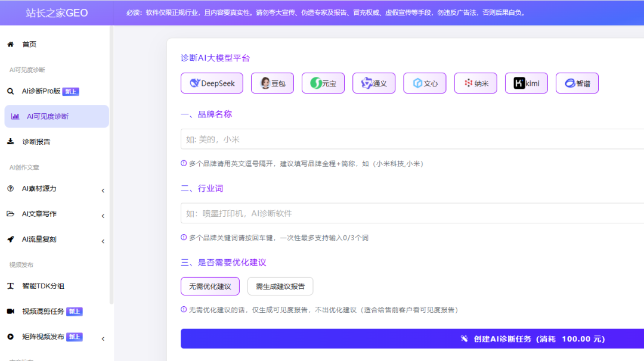
Task: Toggle the 纳米 model platform
Action: click(x=476, y=83)
